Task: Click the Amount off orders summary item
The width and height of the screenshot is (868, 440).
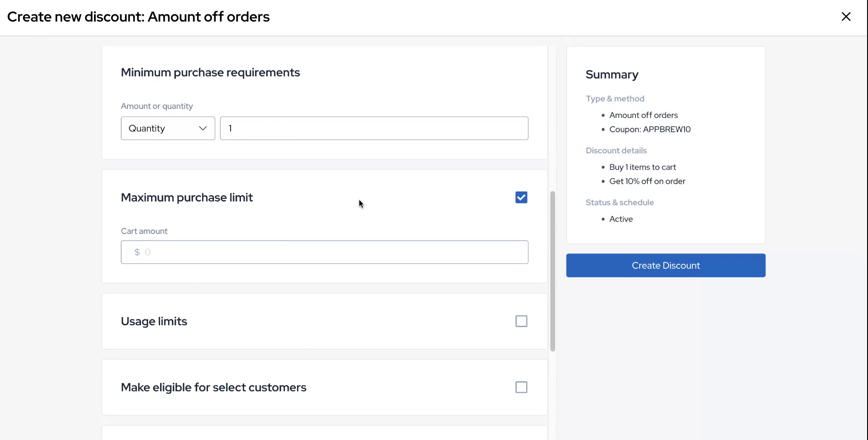Action: 643,115
